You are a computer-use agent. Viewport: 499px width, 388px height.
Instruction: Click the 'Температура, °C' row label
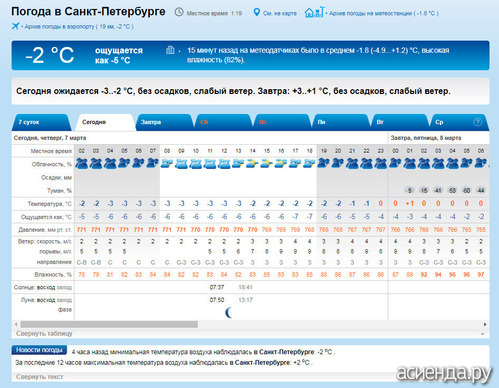tap(50, 204)
